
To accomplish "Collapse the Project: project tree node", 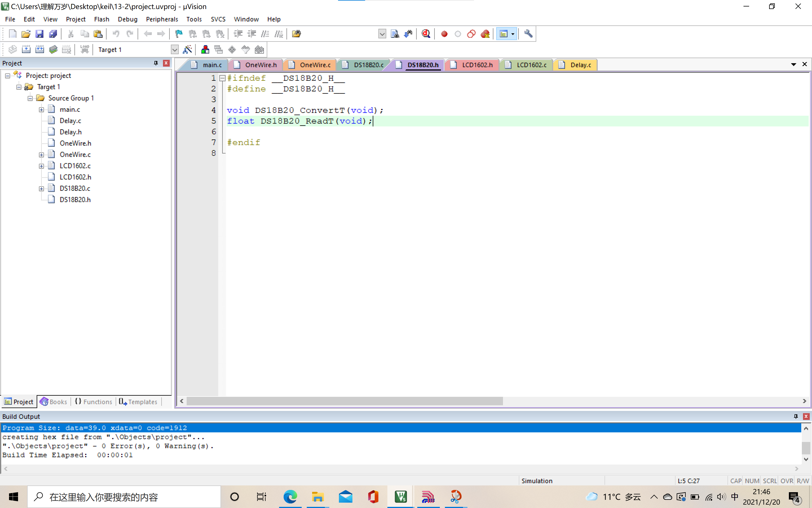I will point(7,76).
